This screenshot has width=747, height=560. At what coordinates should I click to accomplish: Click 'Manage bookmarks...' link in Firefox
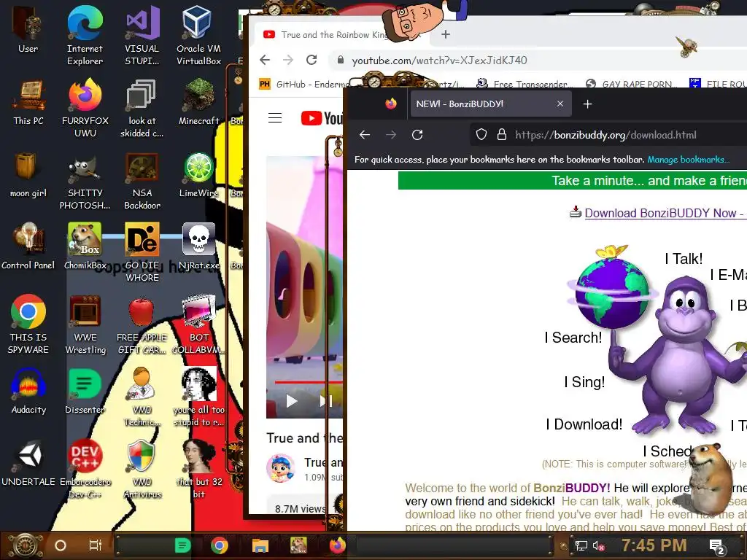(x=688, y=160)
